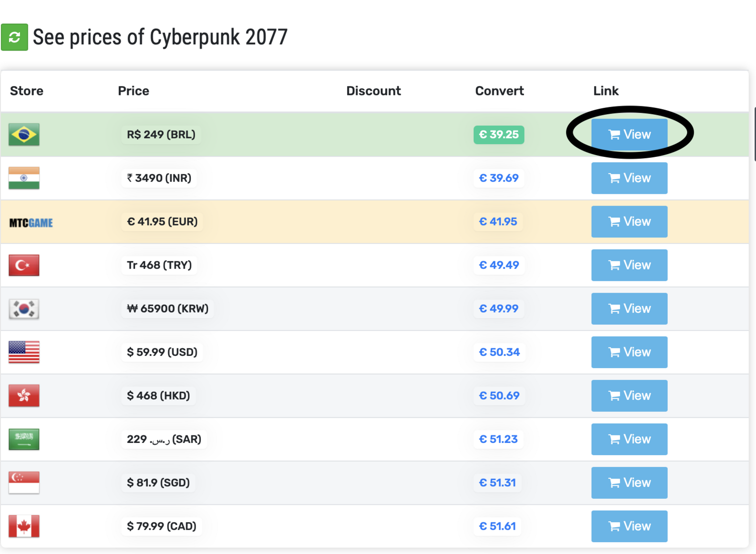Click the € 41.95 converted price badge
The image size is (756, 554).
[x=498, y=222]
